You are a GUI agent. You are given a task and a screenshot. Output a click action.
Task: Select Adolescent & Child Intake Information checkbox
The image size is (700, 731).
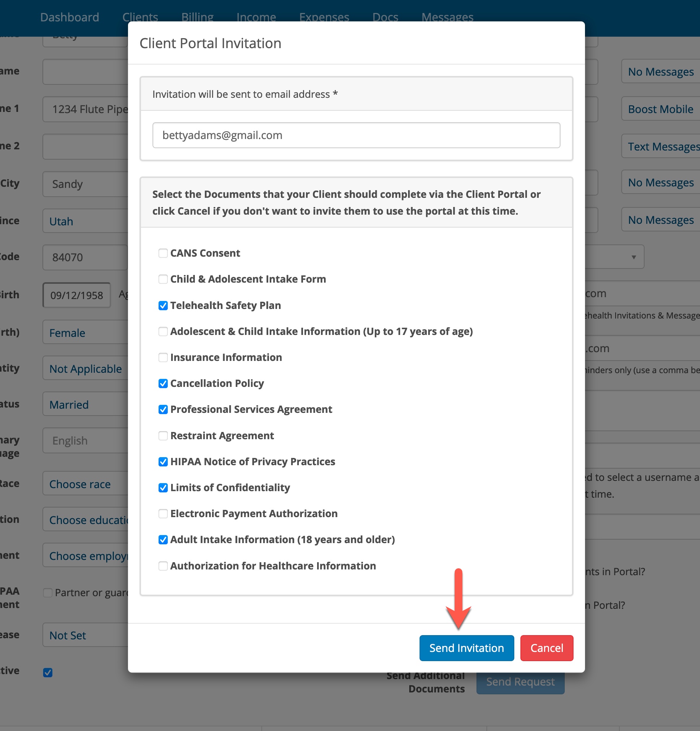[163, 332]
